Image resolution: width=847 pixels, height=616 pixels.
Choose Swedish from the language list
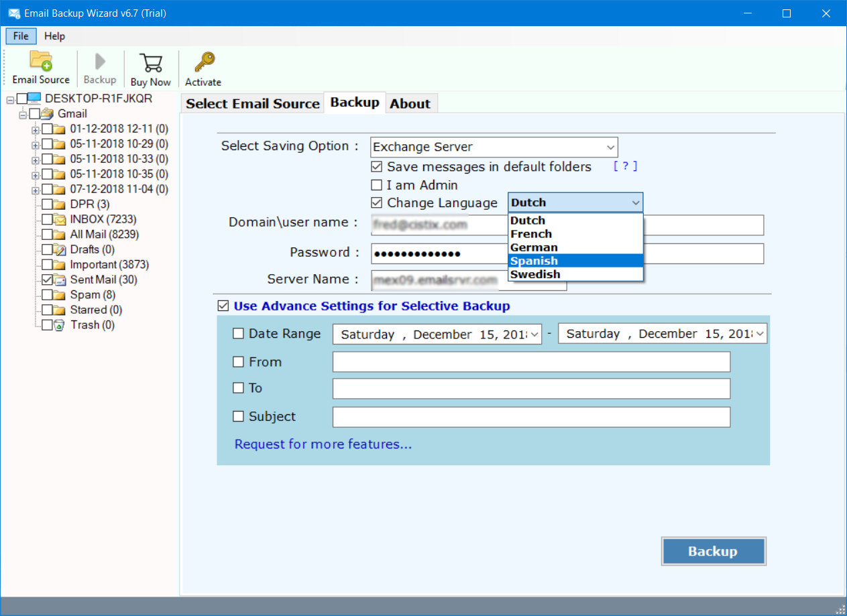575,274
